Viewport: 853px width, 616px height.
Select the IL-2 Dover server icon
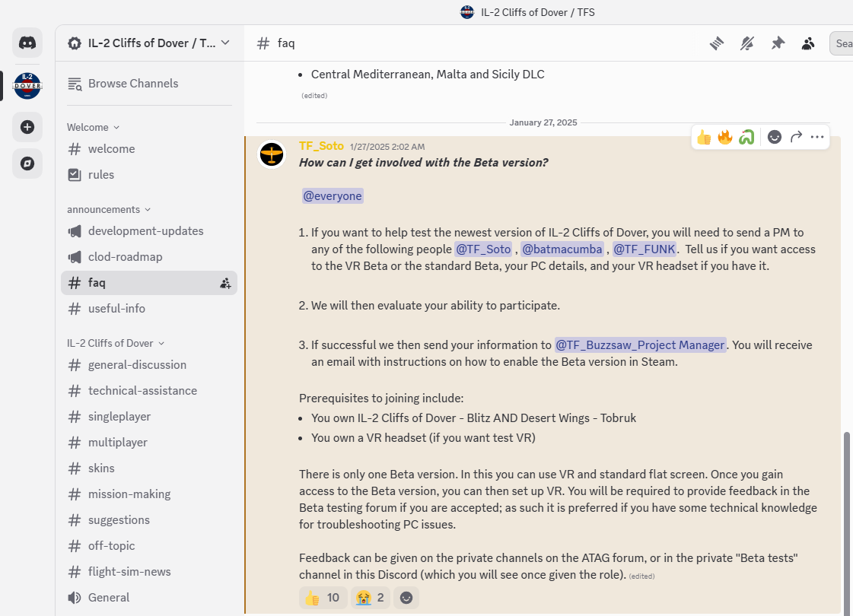(27, 85)
